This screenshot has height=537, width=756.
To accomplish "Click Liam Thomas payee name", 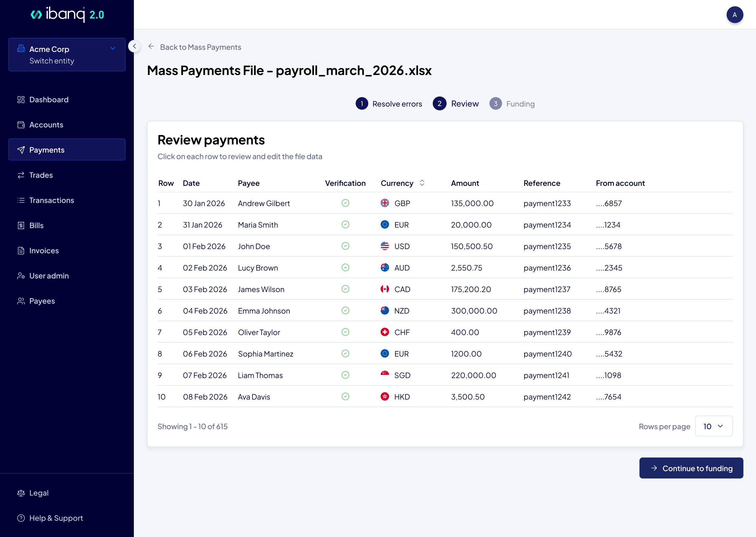I will (260, 375).
